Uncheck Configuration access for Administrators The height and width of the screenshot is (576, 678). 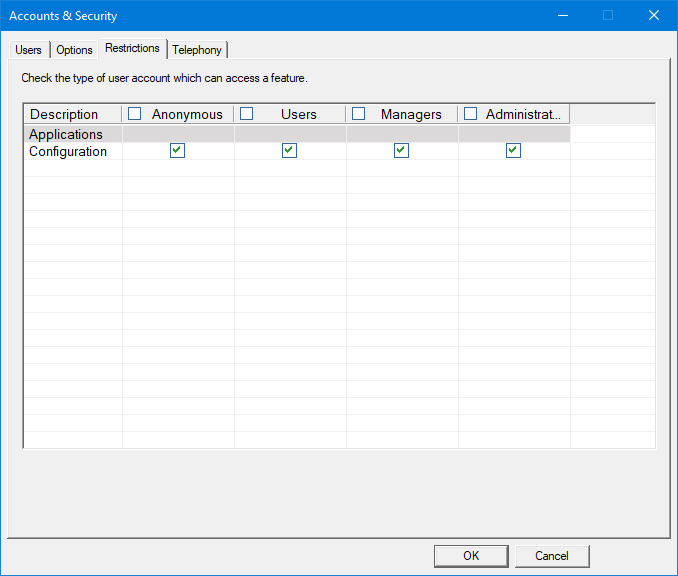(513, 151)
